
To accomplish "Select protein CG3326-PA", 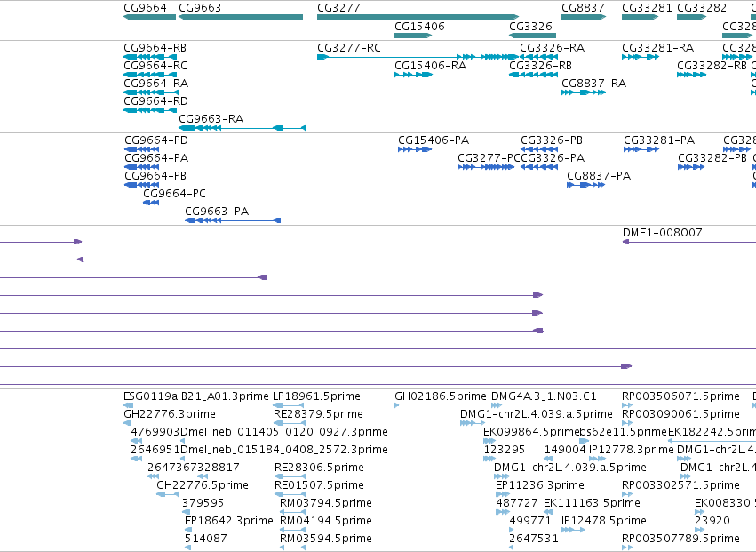I will point(553,158).
